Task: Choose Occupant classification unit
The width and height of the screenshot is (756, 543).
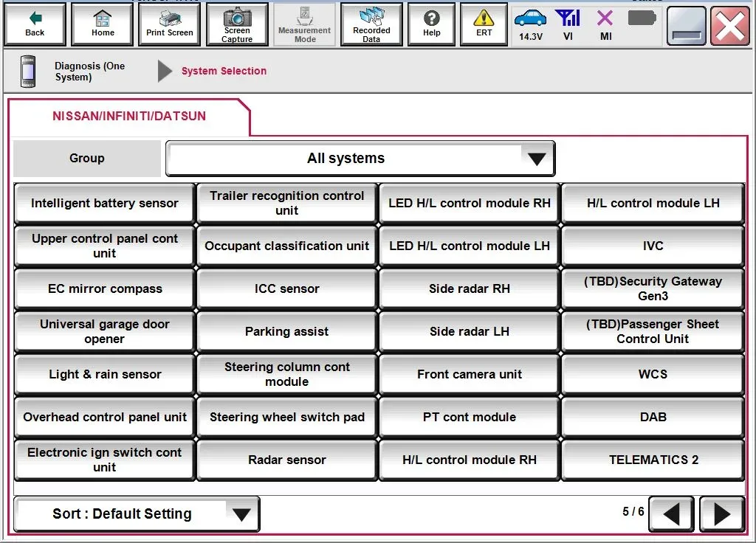Action: [287, 246]
